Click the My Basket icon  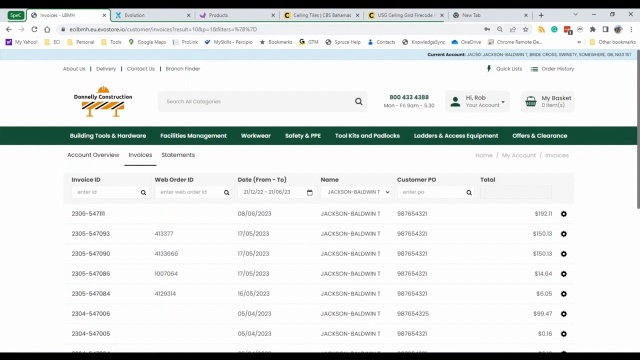tap(531, 101)
